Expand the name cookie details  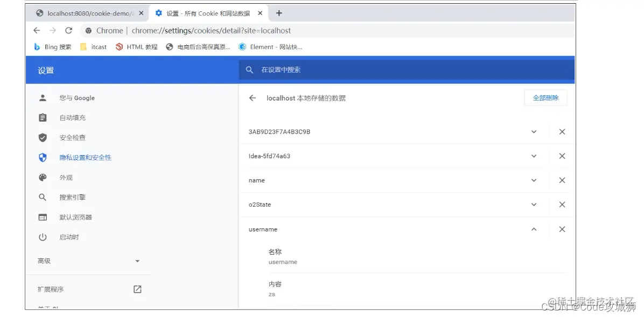click(534, 180)
